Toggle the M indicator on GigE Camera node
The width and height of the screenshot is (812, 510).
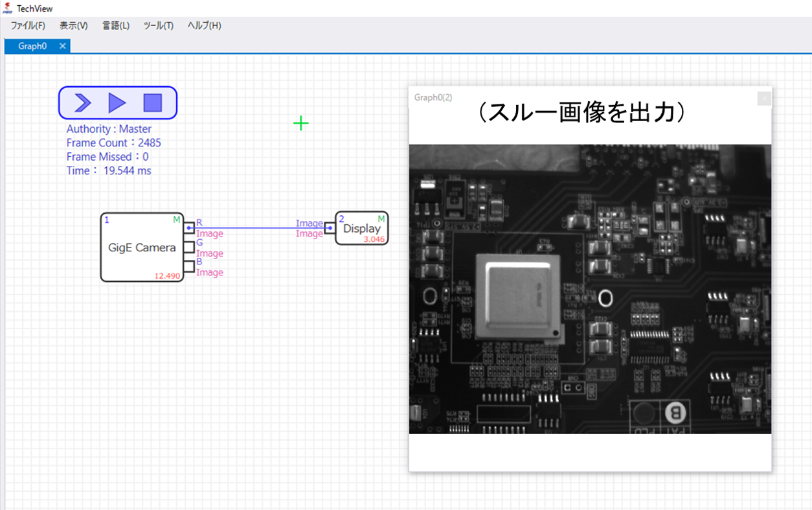[176, 220]
